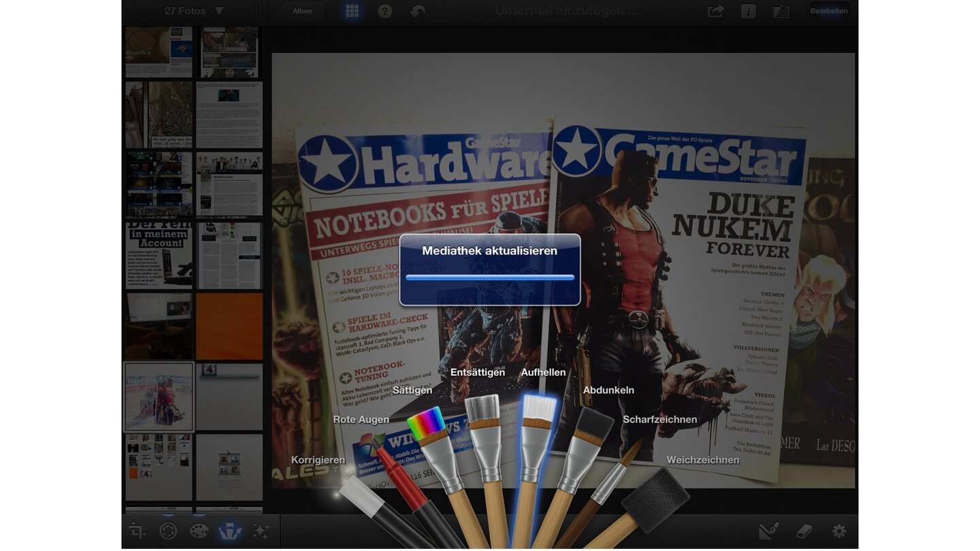Open the Exposure aperture tool
Screen dimensions: 980x551
[167, 531]
